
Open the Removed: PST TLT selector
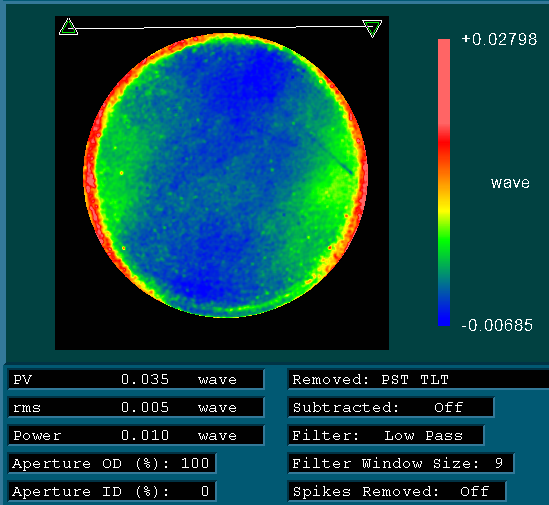(418, 379)
